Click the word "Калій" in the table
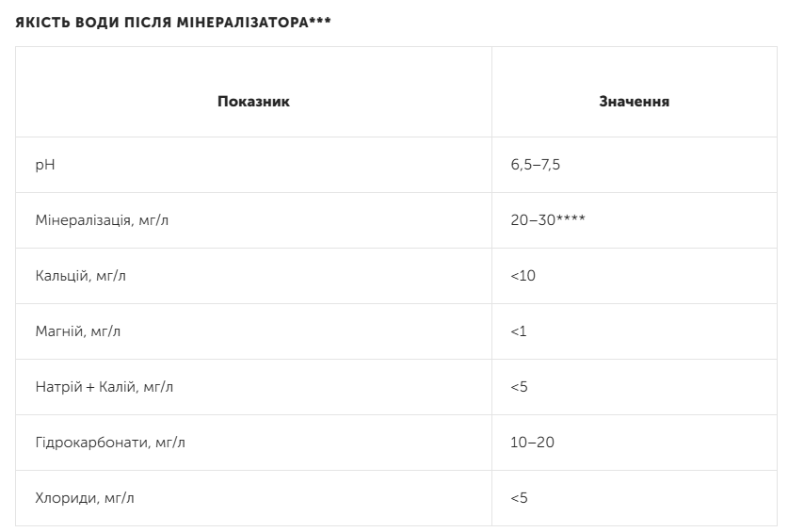Image resolution: width=788 pixels, height=532 pixels. click(x=116, y=387)
